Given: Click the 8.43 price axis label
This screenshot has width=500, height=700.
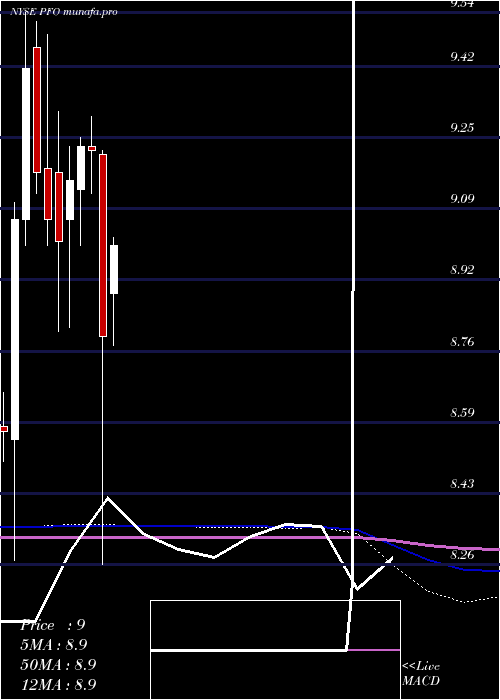Looking at the screenshot, I should (462, 484).
